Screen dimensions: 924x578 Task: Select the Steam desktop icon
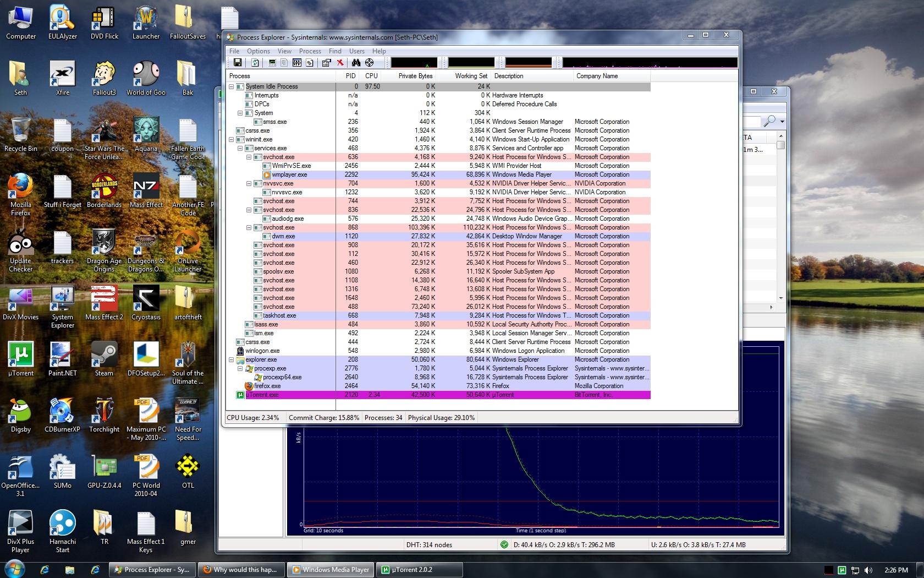(104, 359)
